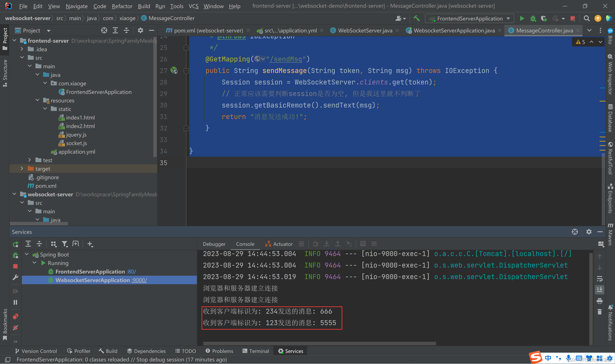Stop the running application with the red square
The image size is (615, 364).
pyautogui.click(x=573, y=18)
